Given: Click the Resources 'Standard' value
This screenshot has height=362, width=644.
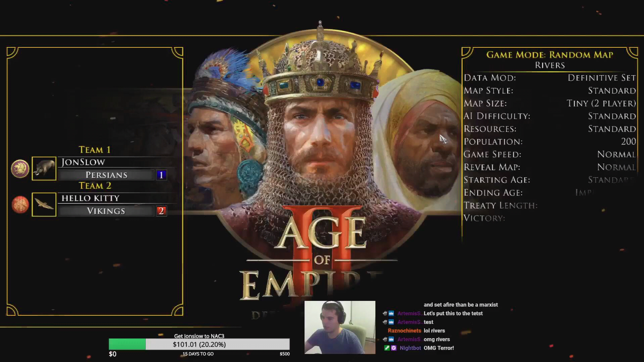Looking at the screenshot, I should [x=612, y=129].
